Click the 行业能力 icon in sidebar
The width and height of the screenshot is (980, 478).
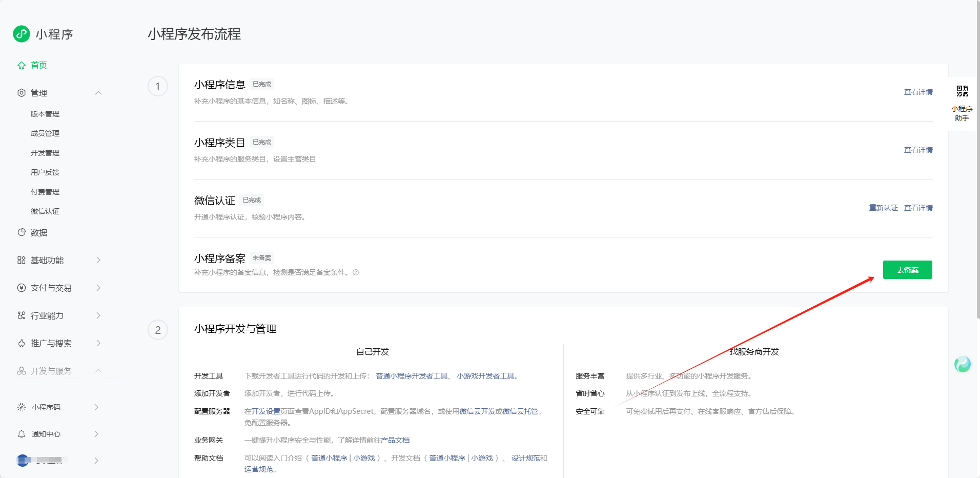21,315
